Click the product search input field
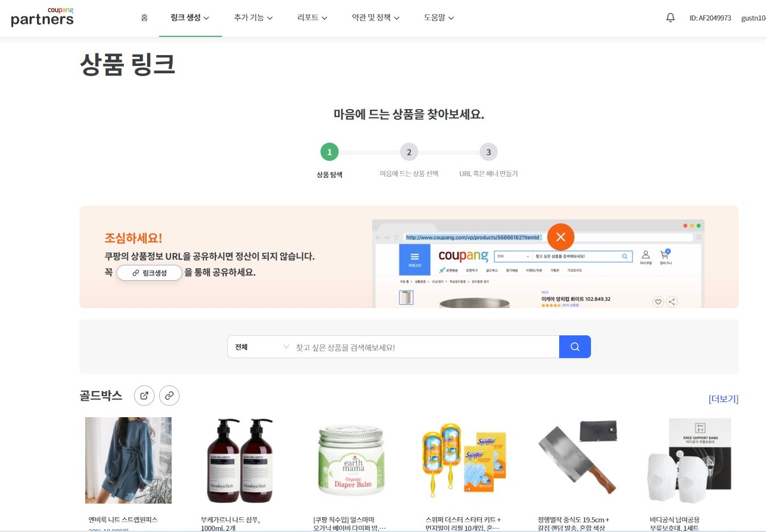This screenshot has height=532, width=766. tap(426, 347)
